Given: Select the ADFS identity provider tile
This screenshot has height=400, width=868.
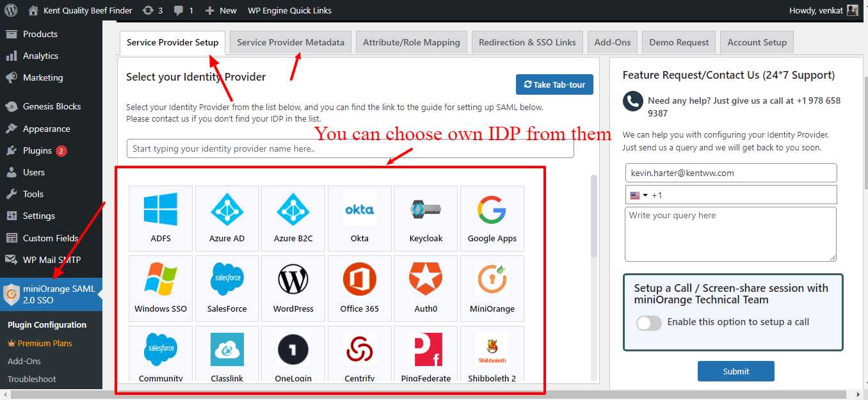Looking at the screenshot, I should (x=161, y=218).
